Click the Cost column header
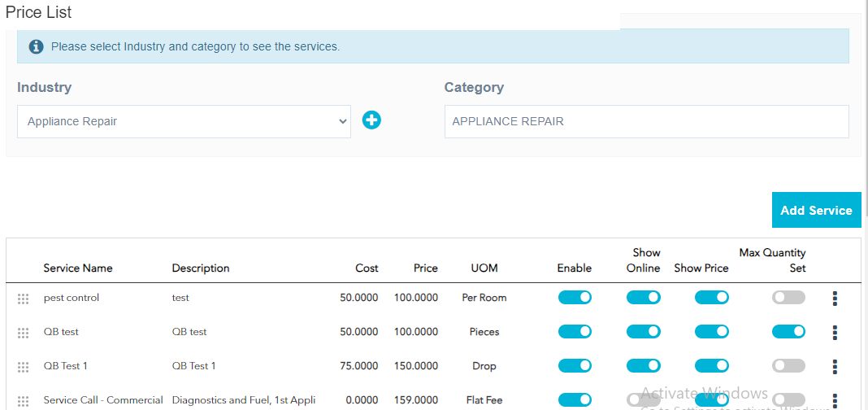The image size is (868, 410). pos(367,268)
